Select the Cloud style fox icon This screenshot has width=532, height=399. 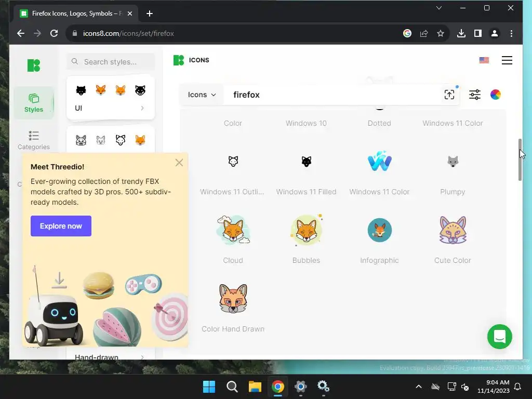click(x=233, y=230)
